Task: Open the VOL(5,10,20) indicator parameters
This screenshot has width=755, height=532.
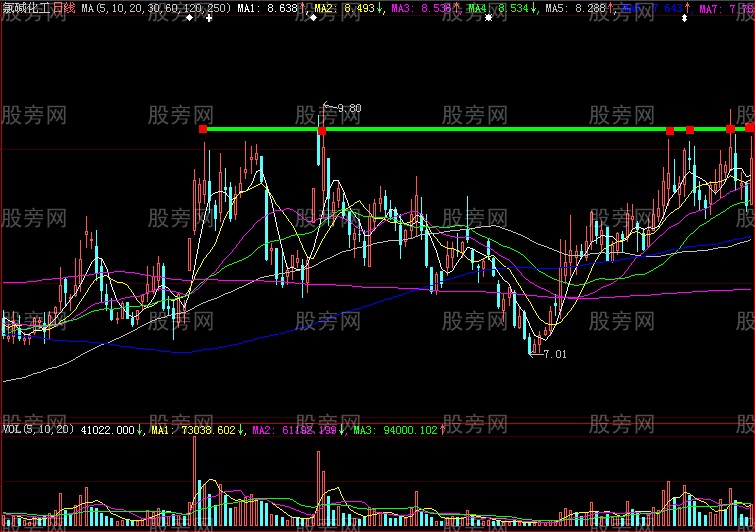Action: pos(38,430)
